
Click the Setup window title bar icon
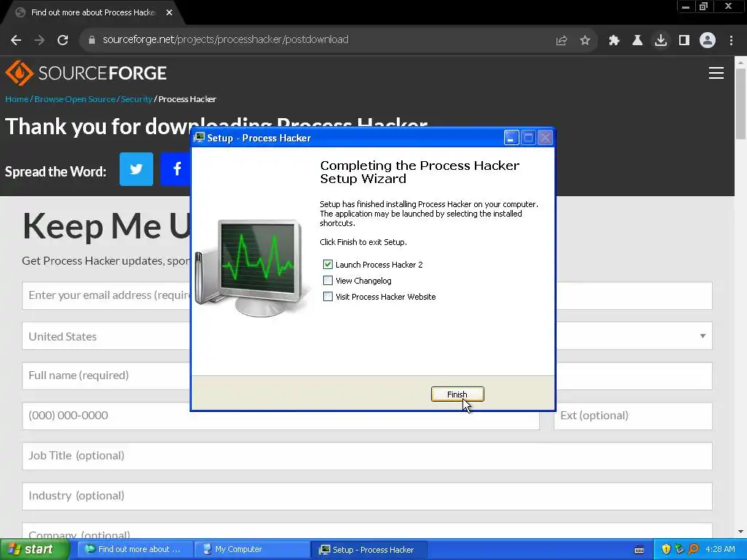tap(199, 138)
